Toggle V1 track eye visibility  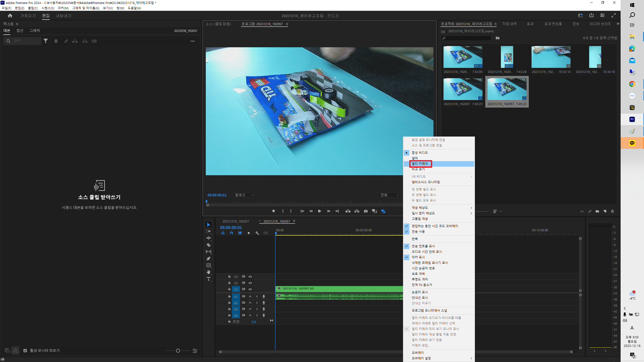click(x=250, y=289)
